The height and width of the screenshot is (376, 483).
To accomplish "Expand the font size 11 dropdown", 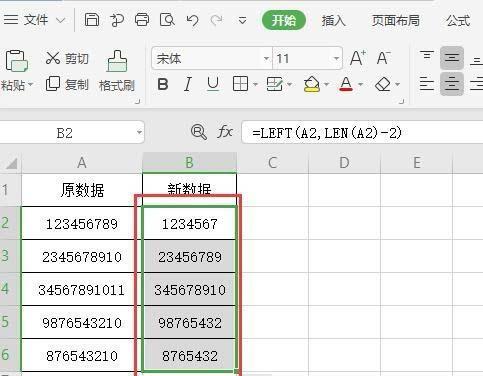I will [336, 59].
